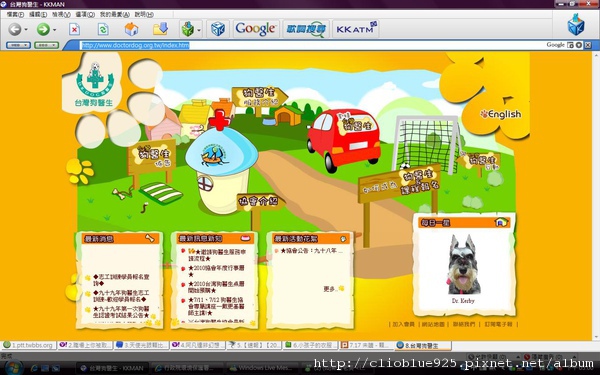Click the blue dice cube icon
The width and height of the screenshot is (600, 375).
click(218, 29)
